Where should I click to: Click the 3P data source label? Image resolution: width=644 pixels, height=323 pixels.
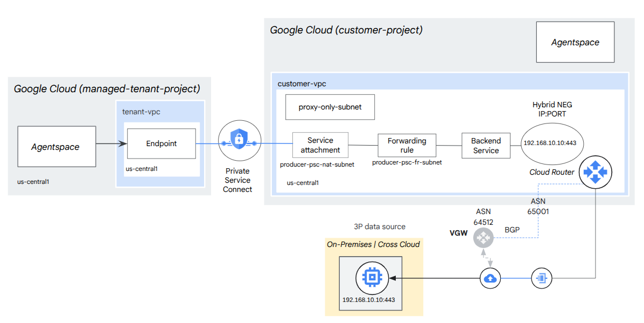point(376,226)
